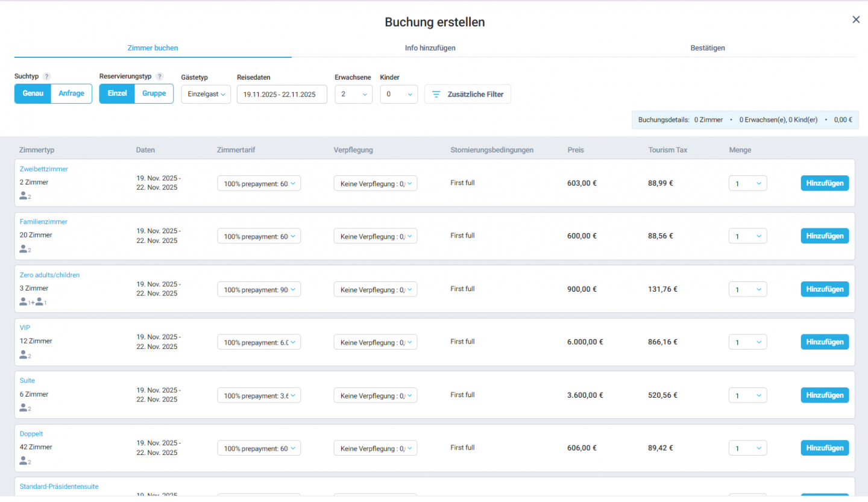Open the Menge quantity selector on Doppelt row
The image size is (868, 502).
click(747, 448)
